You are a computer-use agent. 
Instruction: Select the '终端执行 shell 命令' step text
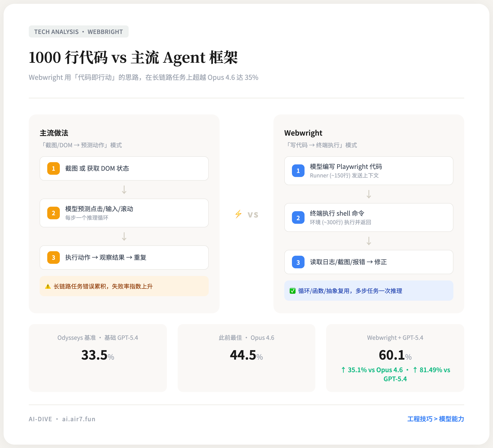click(337, 213)
